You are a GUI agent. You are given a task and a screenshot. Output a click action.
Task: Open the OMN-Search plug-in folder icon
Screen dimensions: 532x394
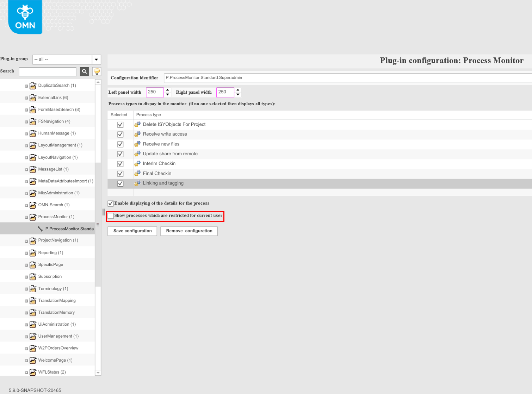[x=33, y=205]
